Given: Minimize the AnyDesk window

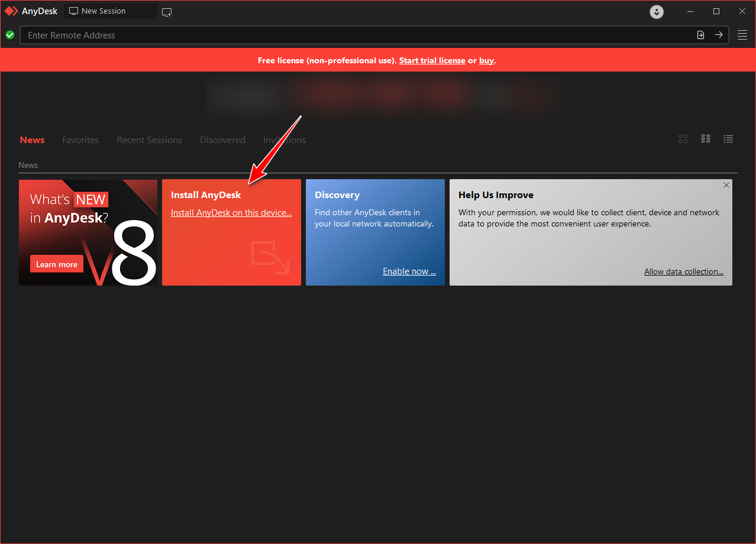Looking at the screenshot, I should click(690, 11).
